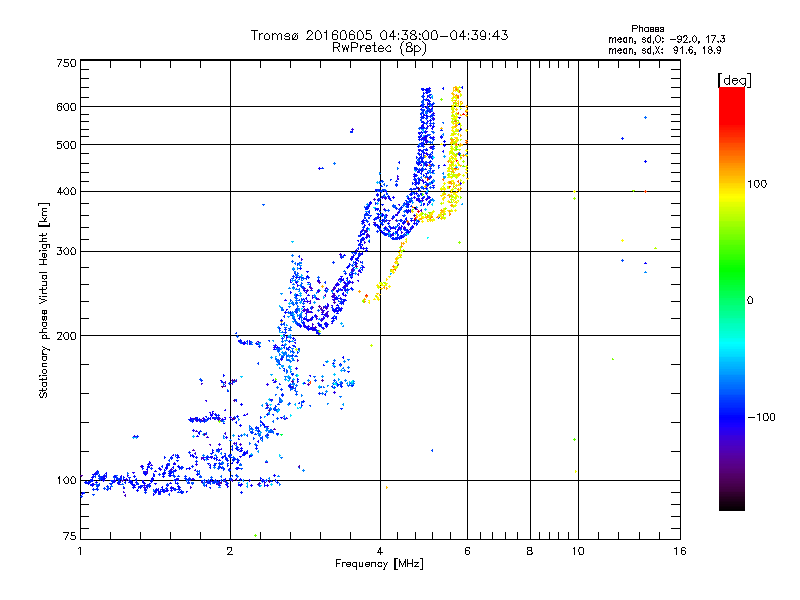This screenshot has height=600, width=800.
Task: Click the x-axis tick label '2'
Action: click(230, 551)
